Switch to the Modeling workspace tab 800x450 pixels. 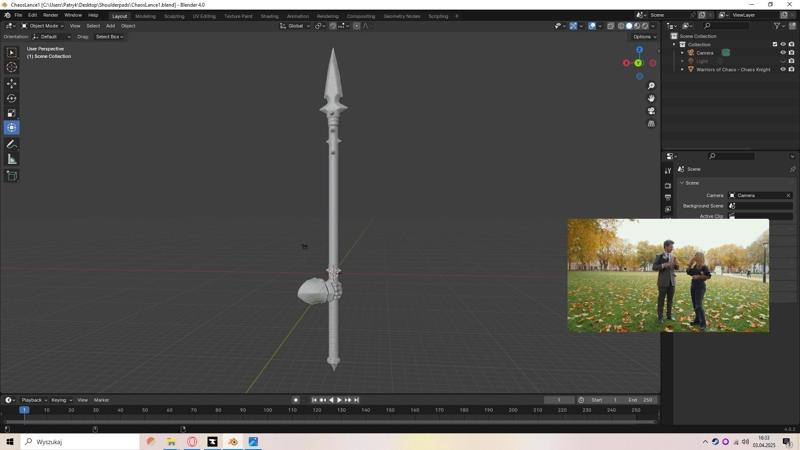[145, 16]
